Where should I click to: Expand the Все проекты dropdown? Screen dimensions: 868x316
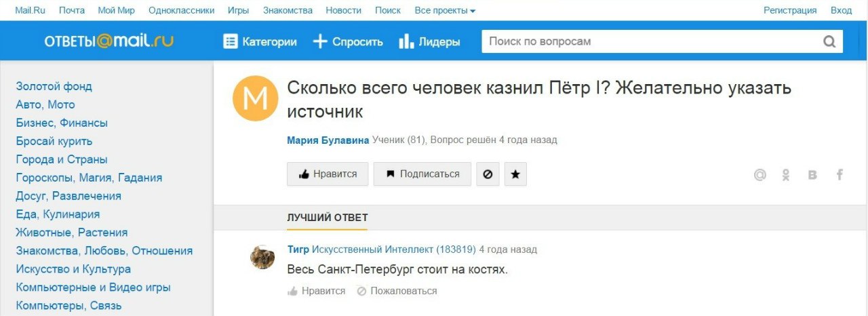[x=445, y=10]
